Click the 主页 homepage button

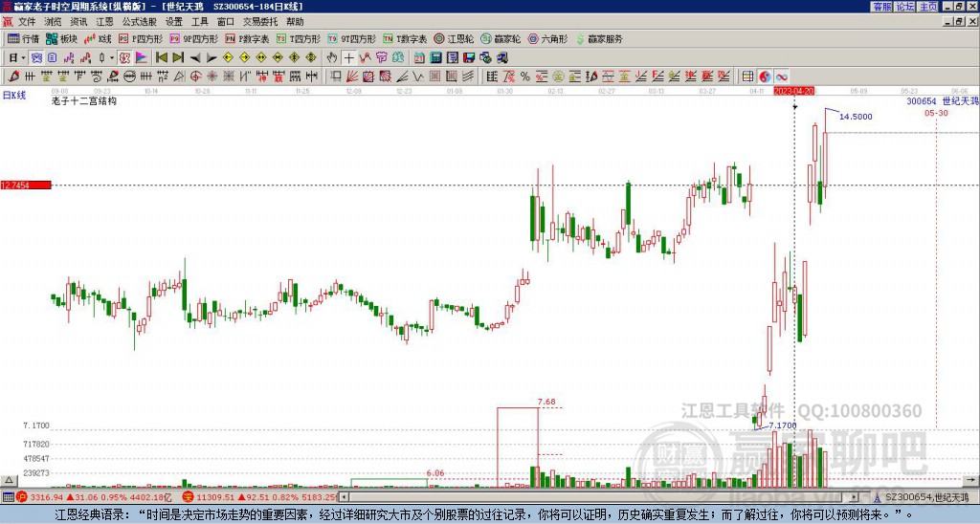(928, 7)
